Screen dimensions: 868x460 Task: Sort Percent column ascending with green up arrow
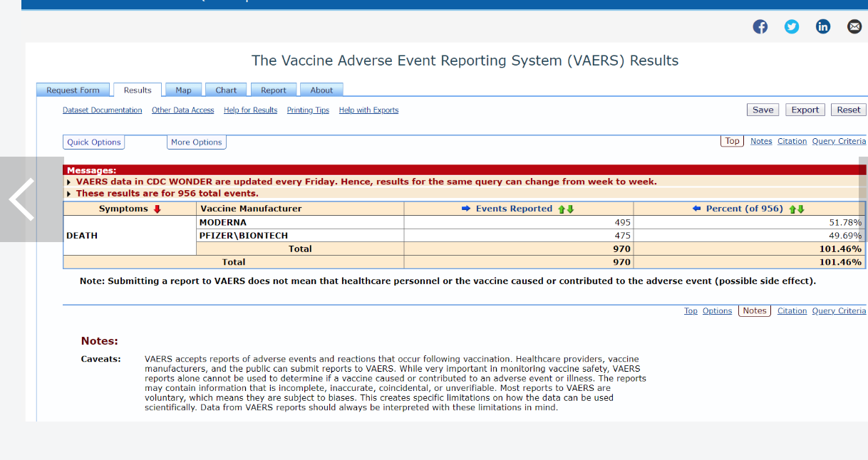(x=792, y=209)
